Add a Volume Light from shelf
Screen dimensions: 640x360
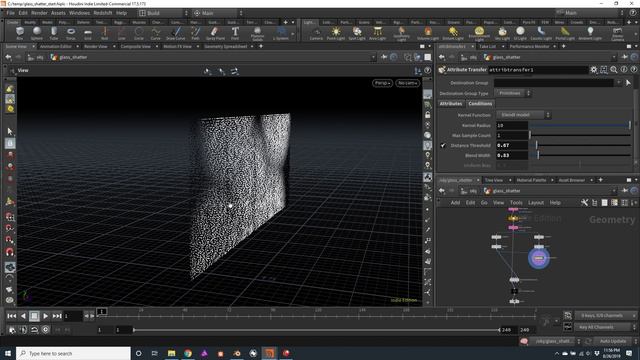(428, 33)
